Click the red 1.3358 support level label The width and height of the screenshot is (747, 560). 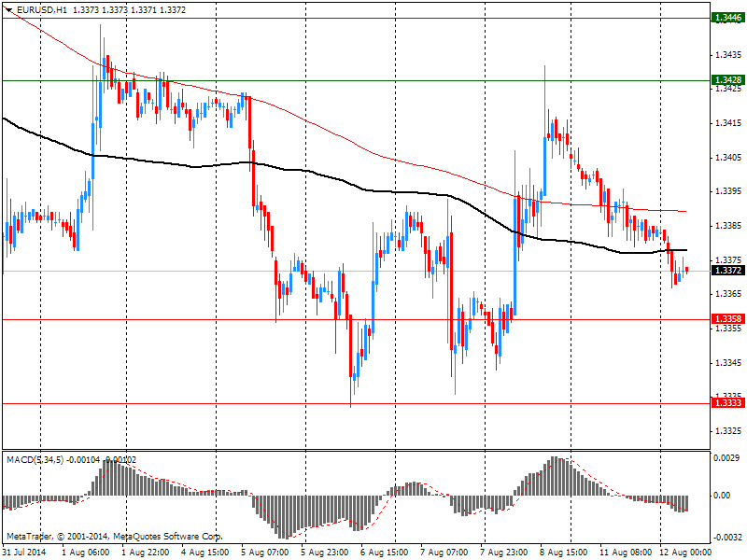click(728, 319)
